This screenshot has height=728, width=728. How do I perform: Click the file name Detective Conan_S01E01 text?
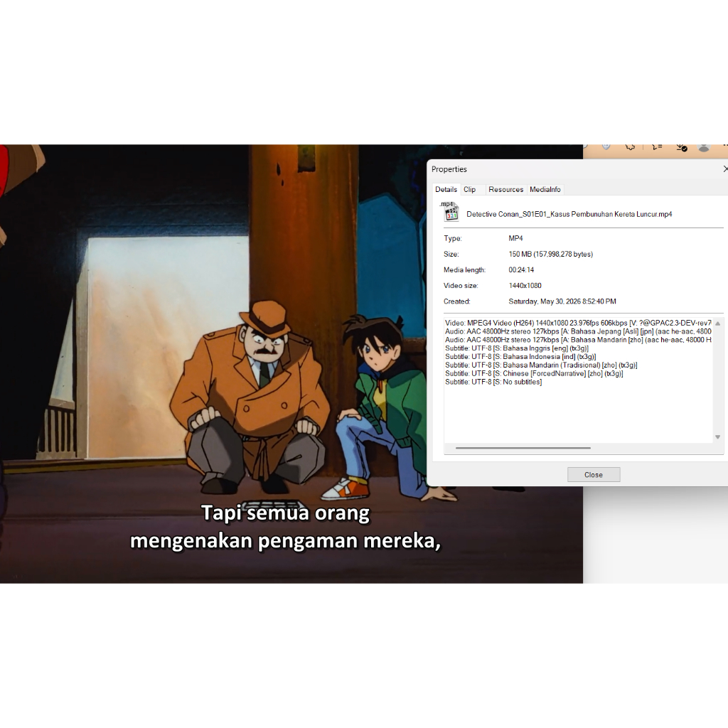point(569,214)
